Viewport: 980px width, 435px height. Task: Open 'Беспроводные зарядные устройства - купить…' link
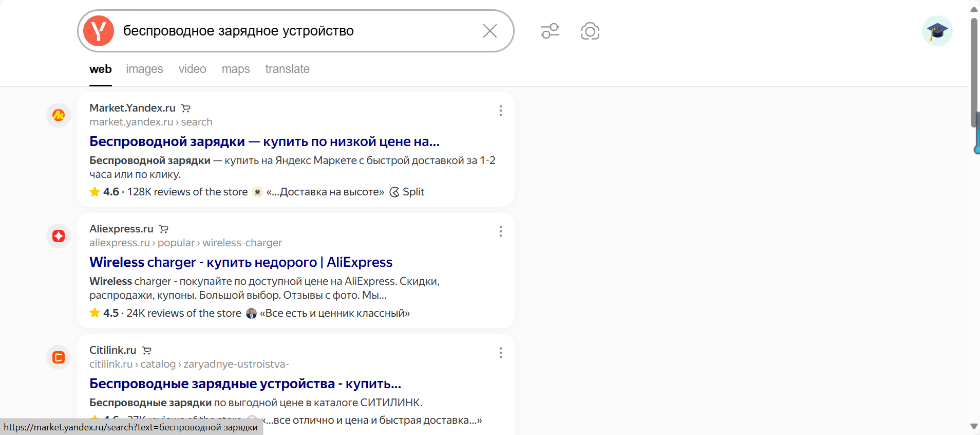click(x=246, y=384)
